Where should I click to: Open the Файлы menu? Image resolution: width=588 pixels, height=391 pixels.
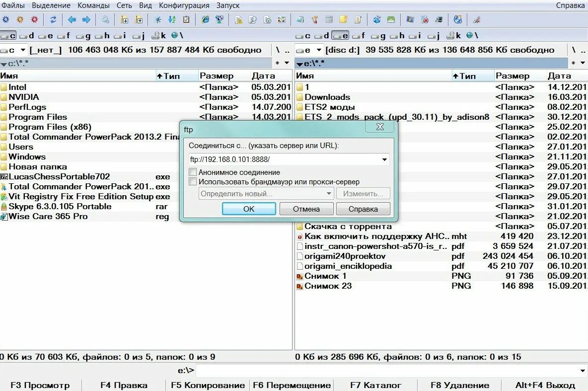coord(13,5)
